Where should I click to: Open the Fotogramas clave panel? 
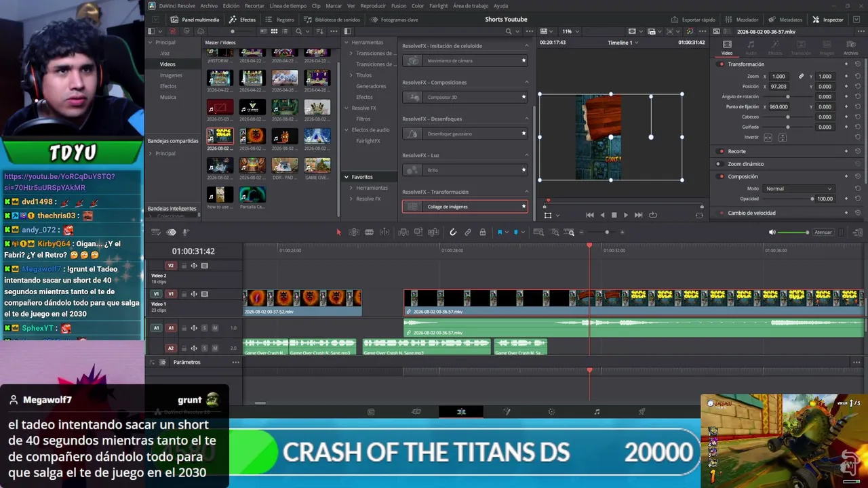tap(394, 20)
